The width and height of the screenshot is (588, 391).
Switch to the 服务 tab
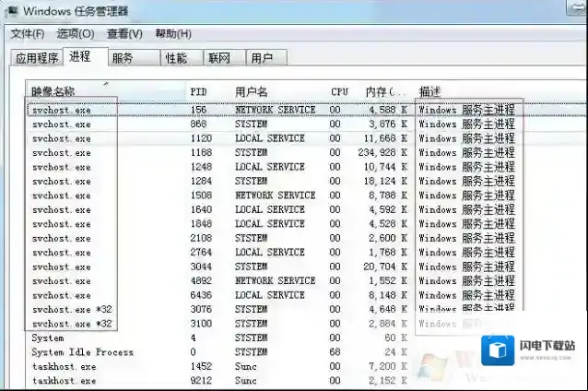[x=122, y=58]
